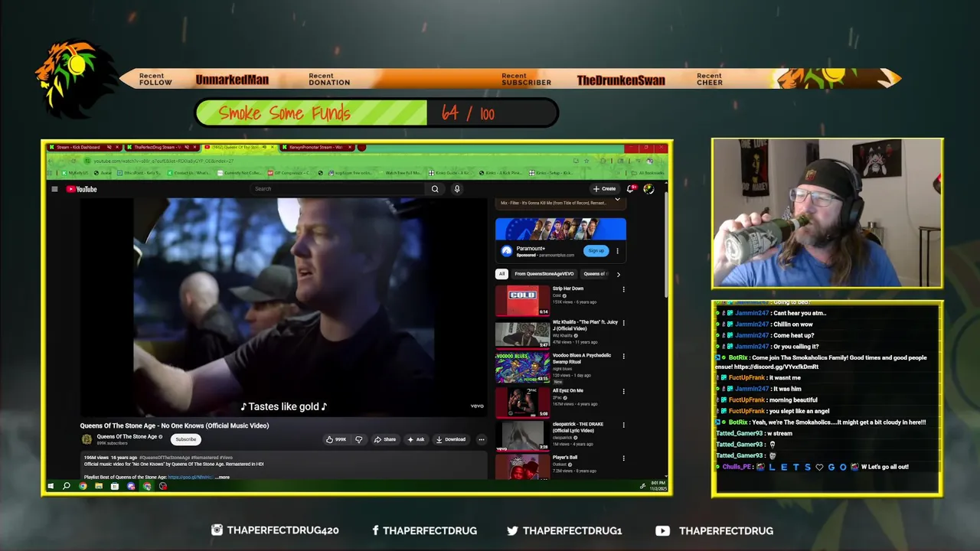980x551 pixels.
Task: Click Smoke Some Funds goal progress bar
Action: pyautogui.click(x=376, y=113)
